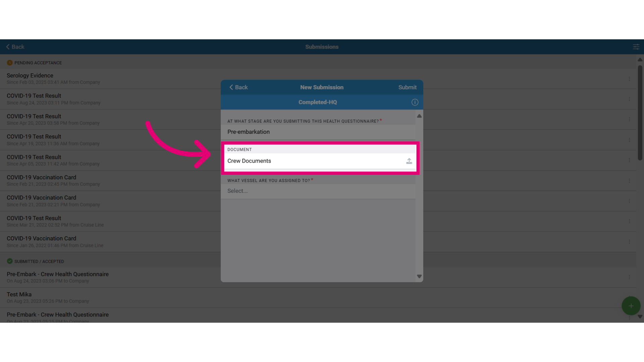The image size is (644, 362).
Task: Open more options for Vaccination Card 02:45 PM row
Action: tap(629, 181)
